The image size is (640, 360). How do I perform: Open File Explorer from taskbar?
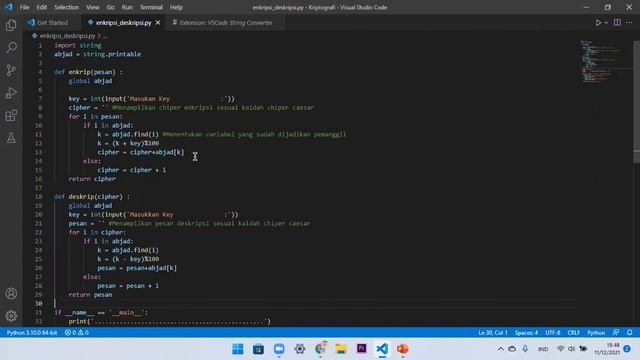click(x=341, y=349)
